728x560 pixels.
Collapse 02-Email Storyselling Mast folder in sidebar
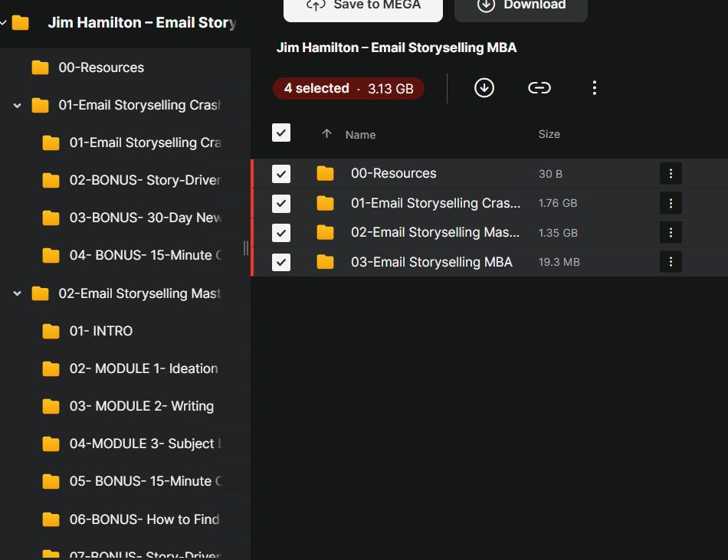(17, 293)
